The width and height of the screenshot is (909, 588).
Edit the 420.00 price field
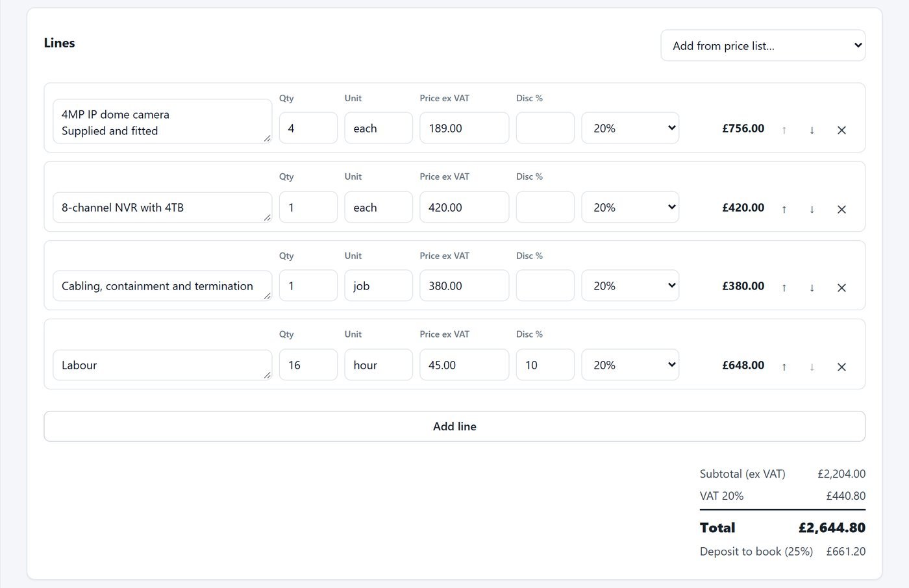pos(464,207)
